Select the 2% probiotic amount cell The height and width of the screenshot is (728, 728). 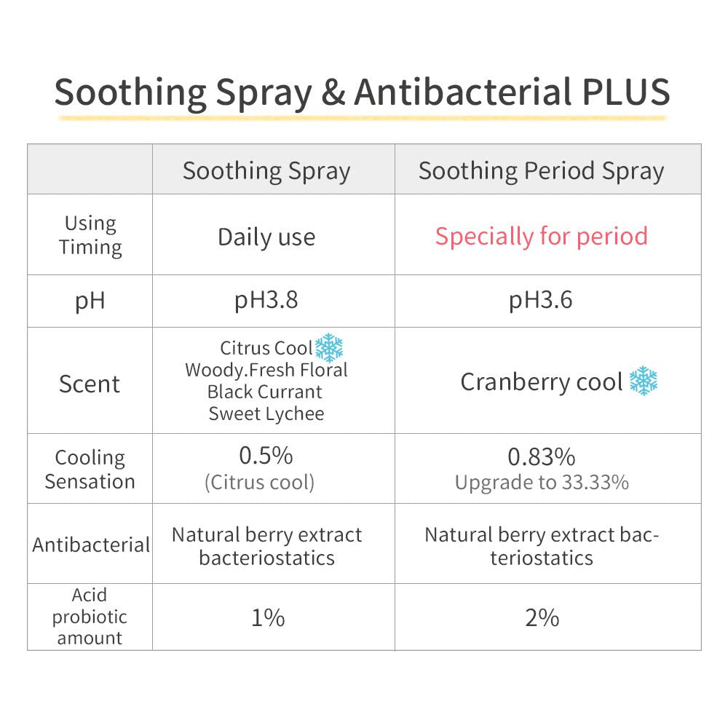[542, 617]
